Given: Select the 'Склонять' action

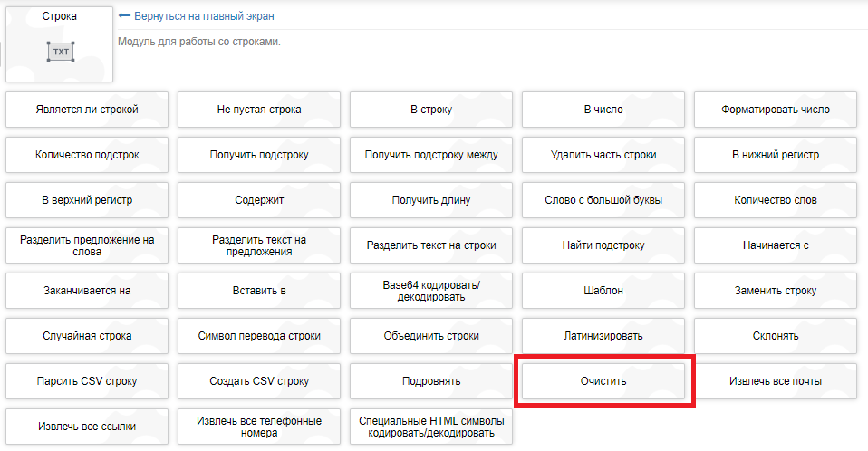Looking at the screenshot, I should point(776,337).
